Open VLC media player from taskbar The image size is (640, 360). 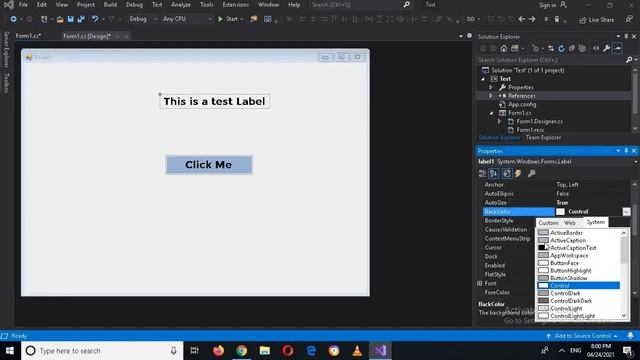[357, 351]
